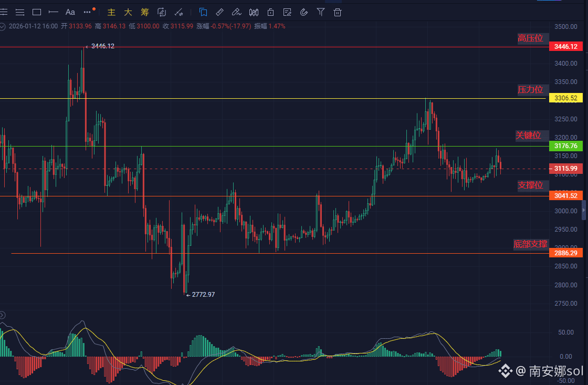Click the 2750.00 price axis label
Image resolution: width=588 pixels, height=385 pixels.
[566, 304]
